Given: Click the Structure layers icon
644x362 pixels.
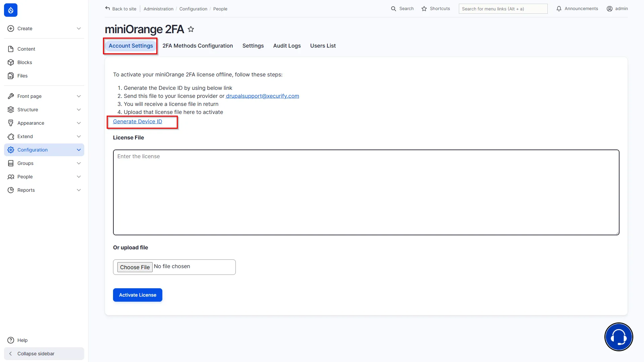Looking at the screenshot, I should [x=11, y=110].
